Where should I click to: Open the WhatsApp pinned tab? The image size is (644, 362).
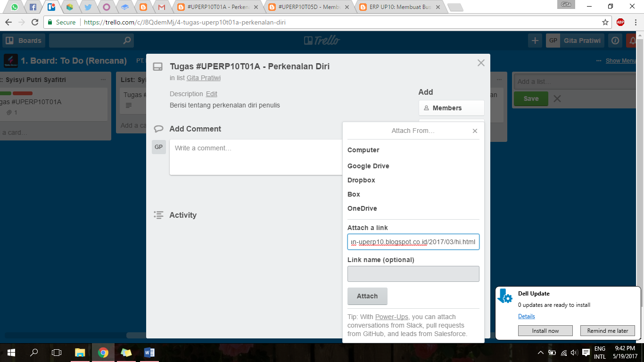click(15, 7)
